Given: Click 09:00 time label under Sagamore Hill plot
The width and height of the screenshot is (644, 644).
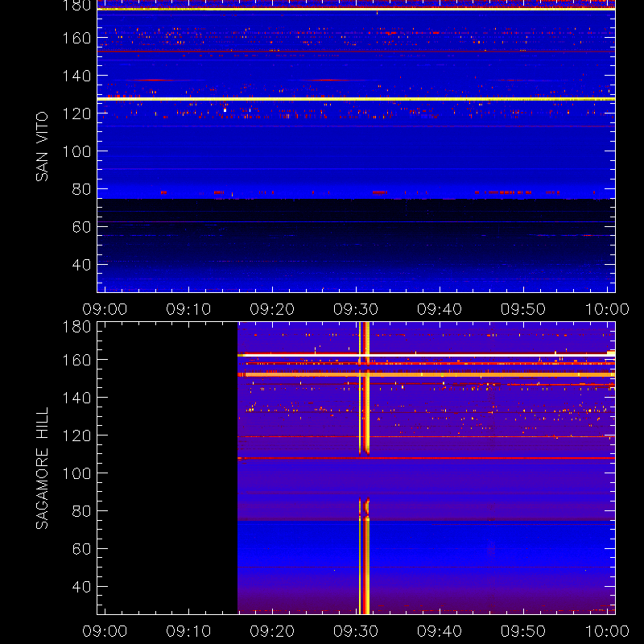Looking at the screenshot, I should click(105, 631).
